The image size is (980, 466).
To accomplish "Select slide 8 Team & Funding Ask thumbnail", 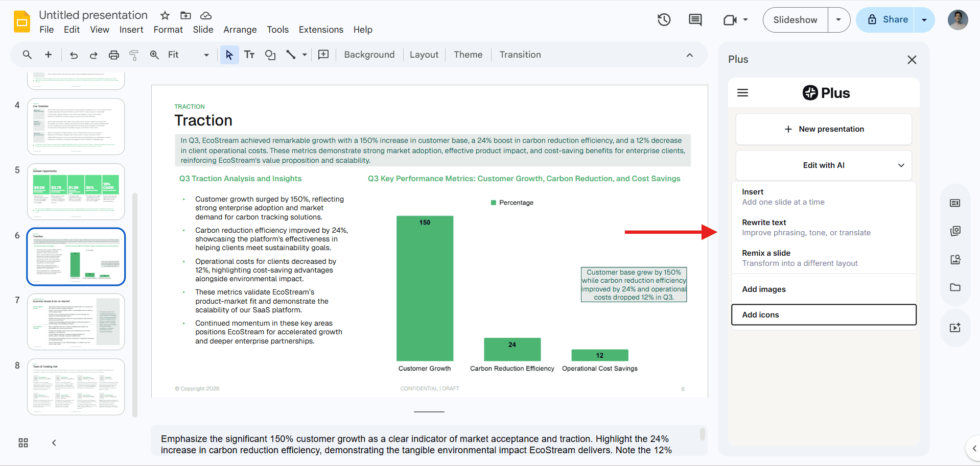I will pos(76,387).
